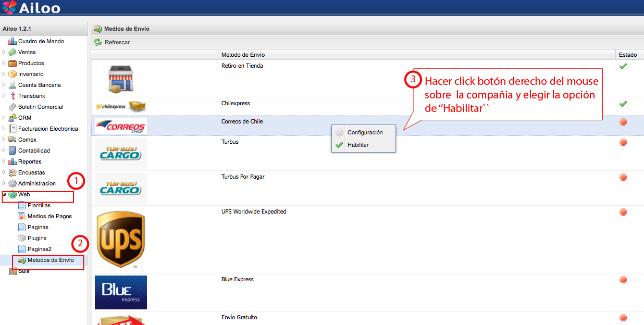Expand the Administracion tree node
The height and width of the screenshot is (325, 644).
coord(4,183)
